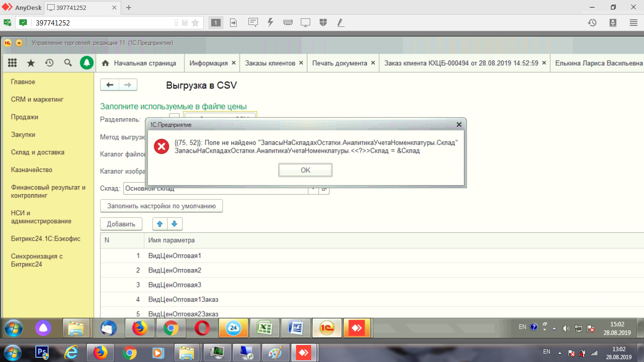Click the search magnifier icon in 1C
The image size is (644, 362).
tap(68, 63)
